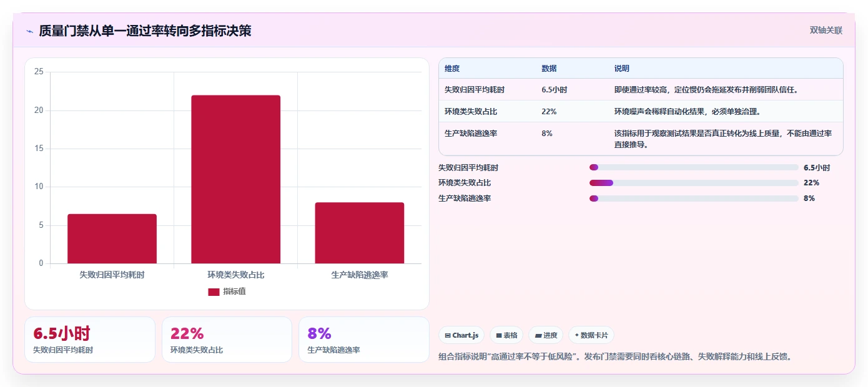
Task: Open the 8% data card
Action: point(364,340)
